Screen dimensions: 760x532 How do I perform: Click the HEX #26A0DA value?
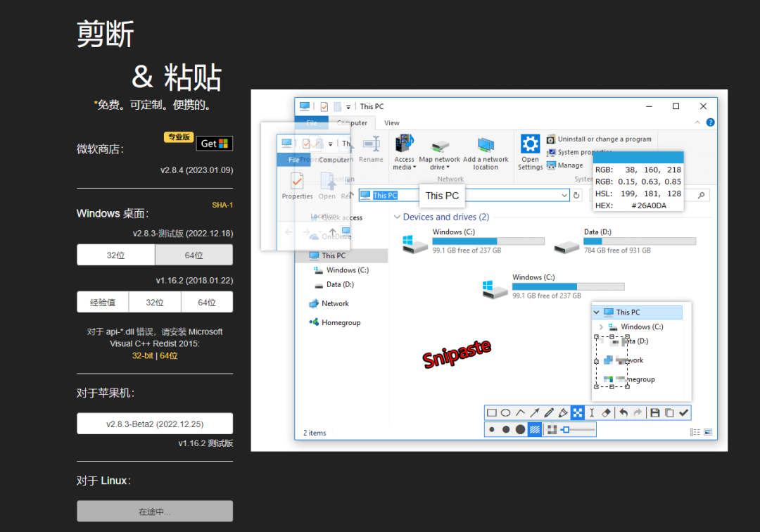pyautogui.click(x=649, y=205)
